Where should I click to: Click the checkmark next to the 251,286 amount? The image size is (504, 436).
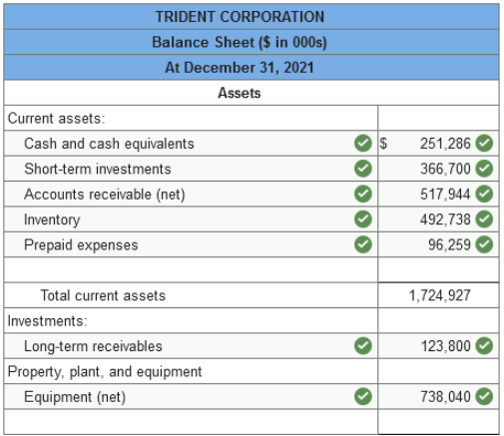484,144
